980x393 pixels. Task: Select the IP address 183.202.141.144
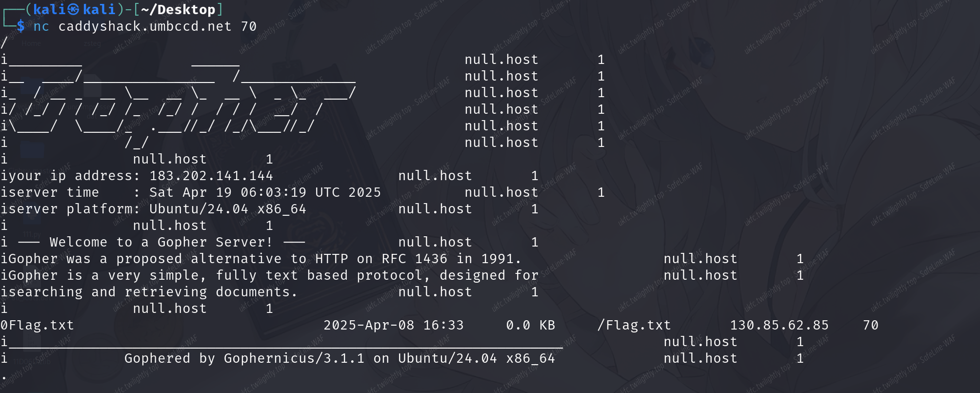pos(211,176)
